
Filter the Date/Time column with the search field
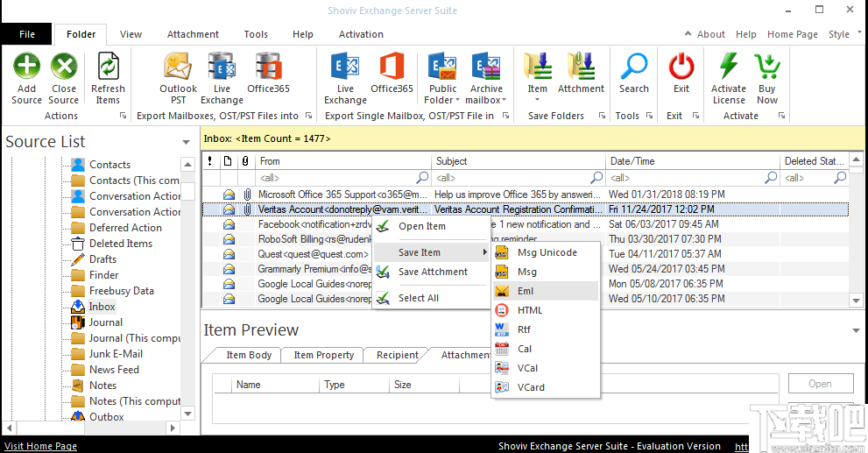pos(693,178)
